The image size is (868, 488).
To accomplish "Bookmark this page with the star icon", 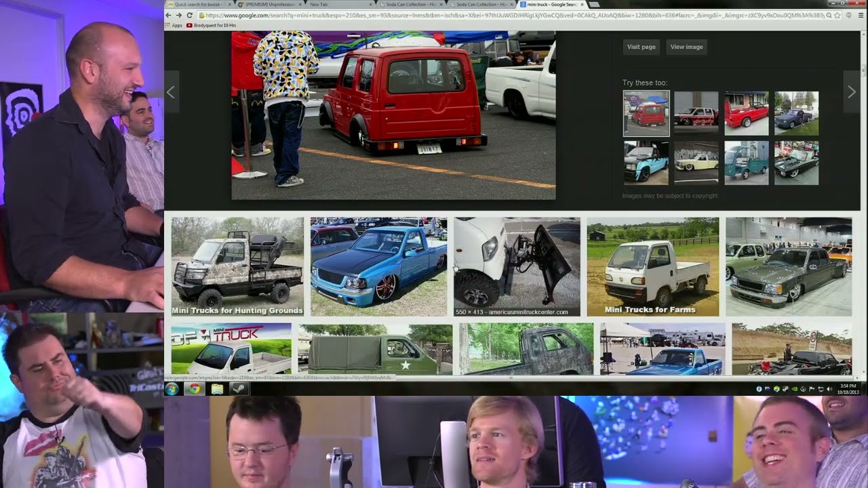I will 837,15.
